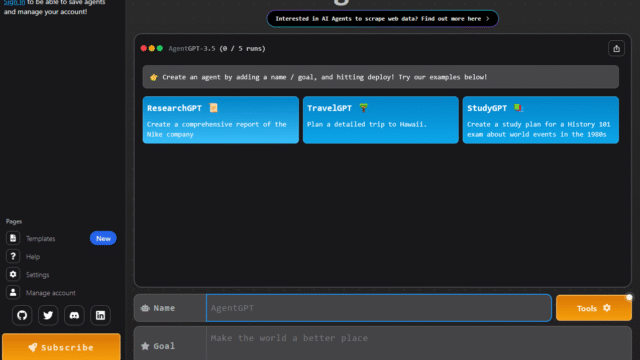Viewport: 640px width, 360px height.
Task: Click the 'AgentGPT-3.5 (0 / 5 runs)' title text
Action: click(x=217, y=49)
